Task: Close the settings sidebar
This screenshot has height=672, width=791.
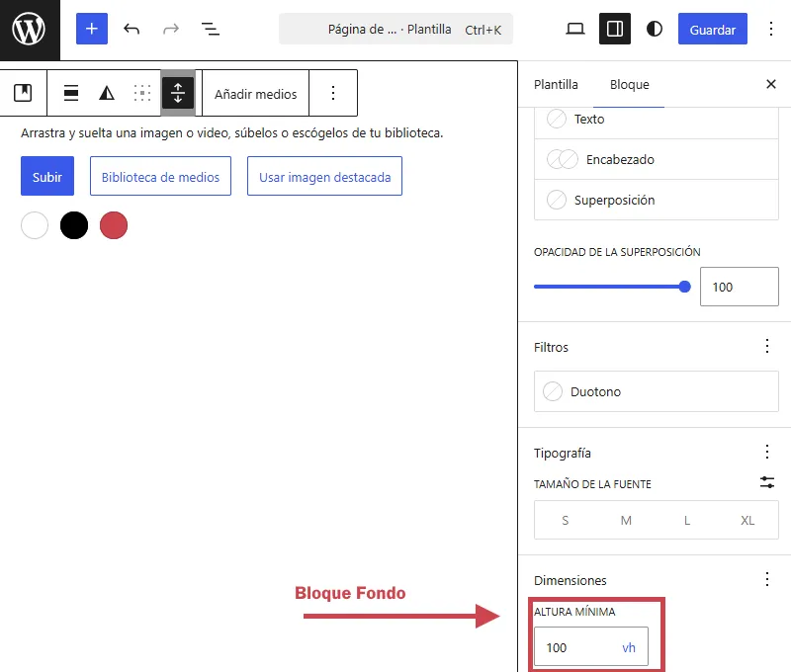Action: [771, 84]
